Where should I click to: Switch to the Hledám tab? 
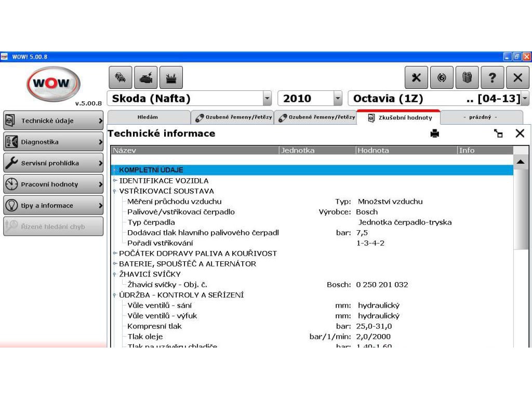pos(148,117)
